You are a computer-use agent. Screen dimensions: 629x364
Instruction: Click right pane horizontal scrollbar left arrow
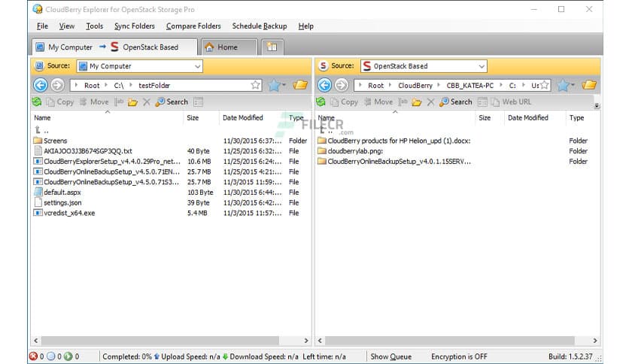click(x=320, y=341)
